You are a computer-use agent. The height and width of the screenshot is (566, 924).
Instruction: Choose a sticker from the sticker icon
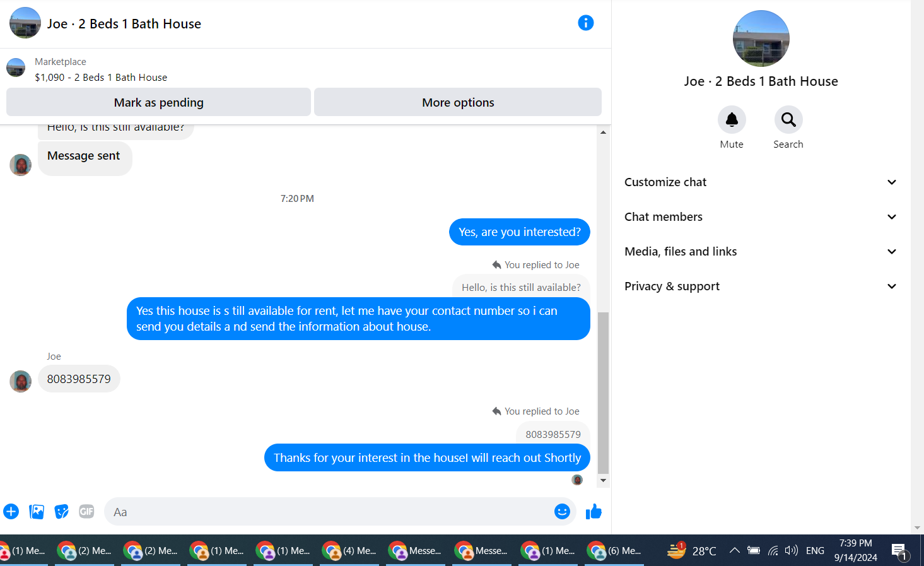(x=62, y=512)
